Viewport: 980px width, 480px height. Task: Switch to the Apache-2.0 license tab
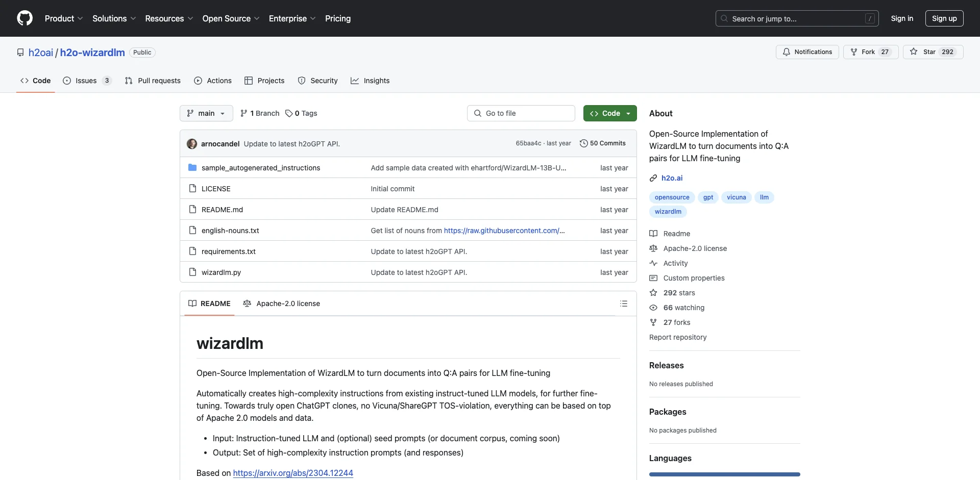coord(282,304)
